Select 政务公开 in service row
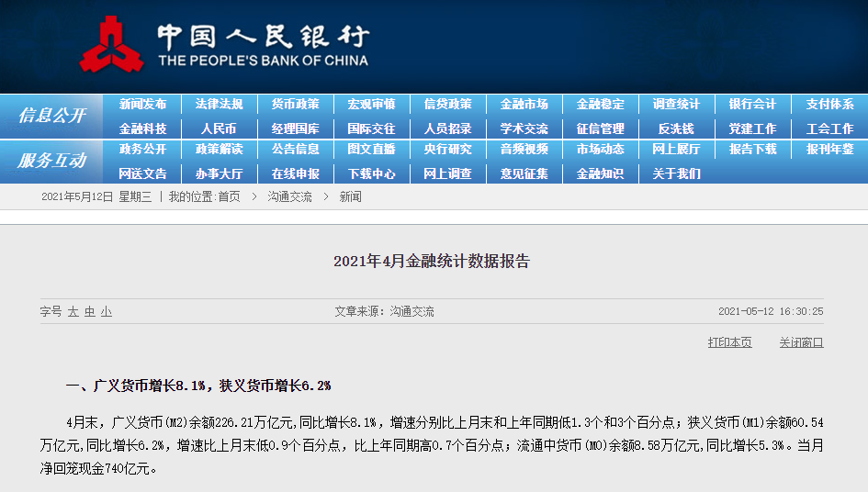Screen dimensions: 868x492 click(x=142, y=150)
